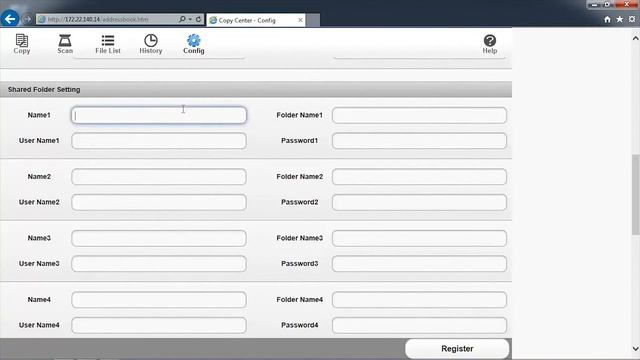Open the address bar dropdown arrow
The image size is (640, 360).
pyautogui.click(x=190, y=19)
